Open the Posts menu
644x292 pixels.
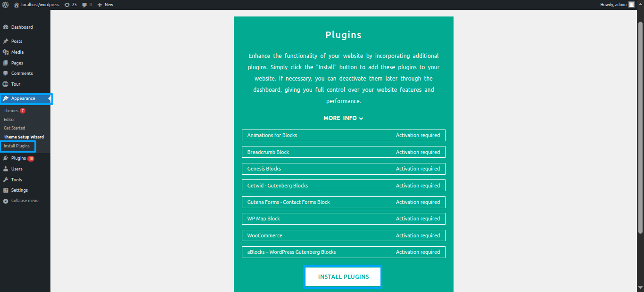tap(17, 41)
